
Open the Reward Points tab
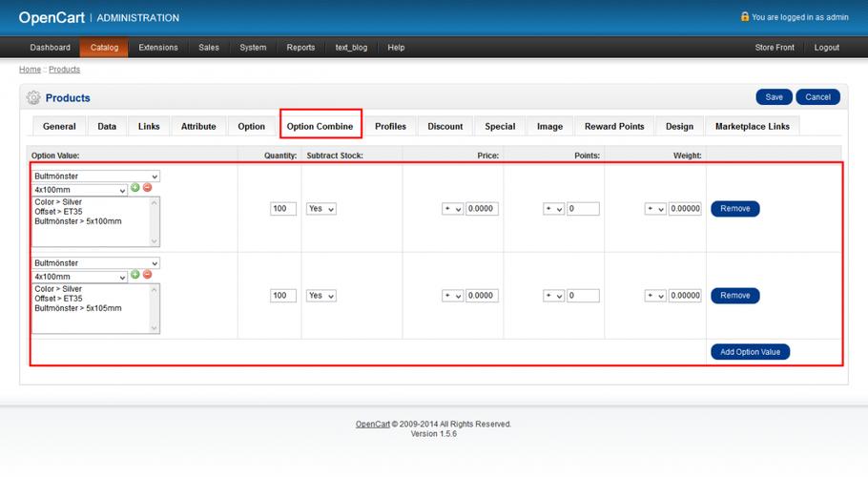point(614,126)
